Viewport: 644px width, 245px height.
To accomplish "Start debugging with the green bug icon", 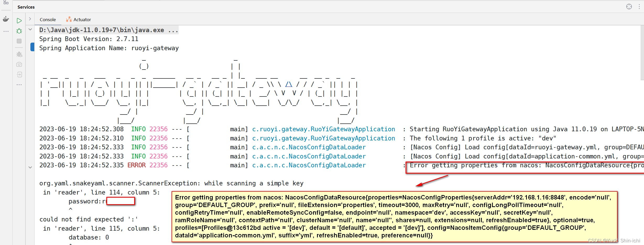I will point(19,31).
